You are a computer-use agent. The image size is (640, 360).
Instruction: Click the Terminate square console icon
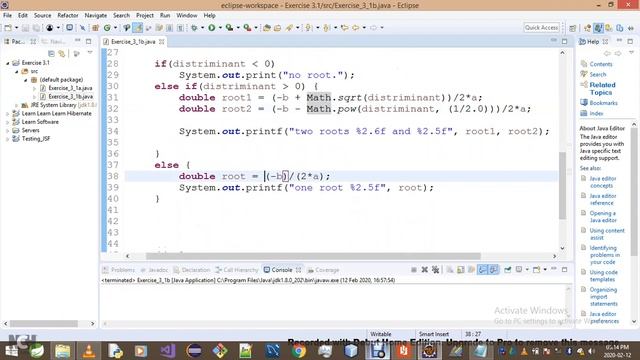pyautogui.click(x=413, y=269)
